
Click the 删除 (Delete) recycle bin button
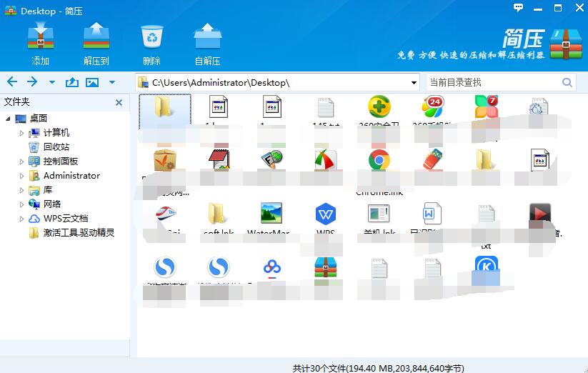click(152, 44)
